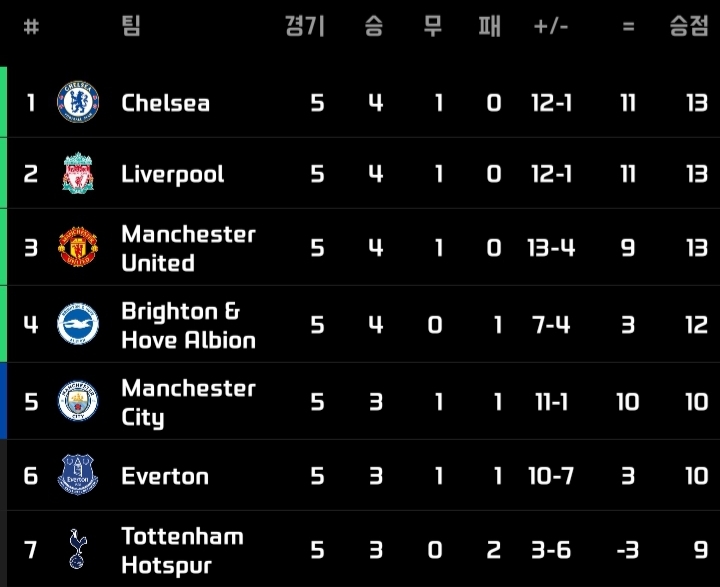Open the Liverpool team name link
The height and width of the screenshot is (587, 720).
tap(173, 175)
